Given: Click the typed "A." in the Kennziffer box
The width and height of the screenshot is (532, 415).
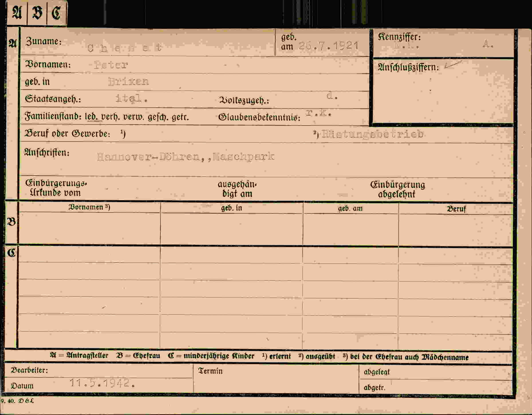Looking at the screenshot, I should [x=488, y=44].
